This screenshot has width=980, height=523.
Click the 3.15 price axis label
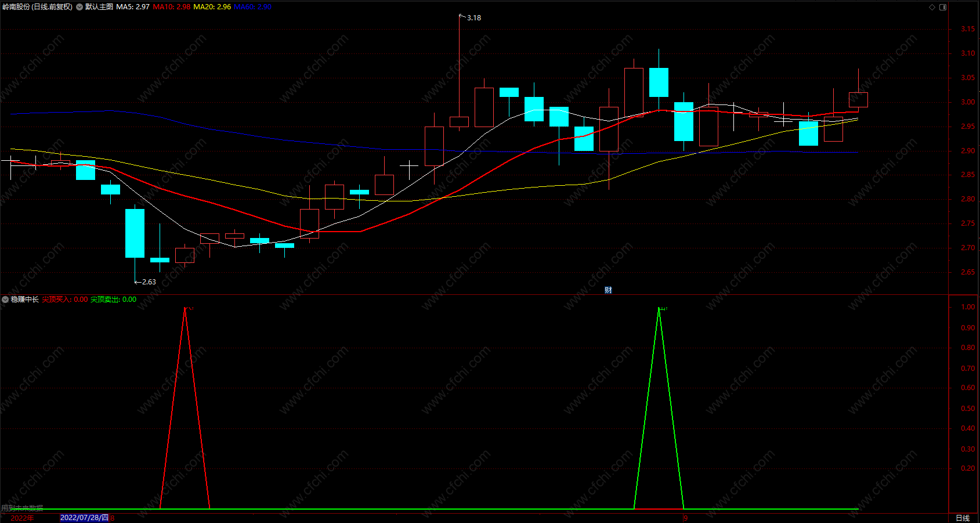(968, 29)
